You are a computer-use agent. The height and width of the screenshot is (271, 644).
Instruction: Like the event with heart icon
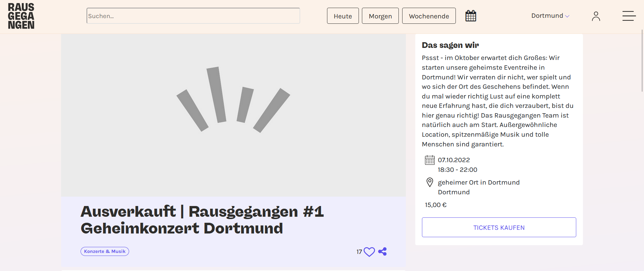click(x=369, y=252)
